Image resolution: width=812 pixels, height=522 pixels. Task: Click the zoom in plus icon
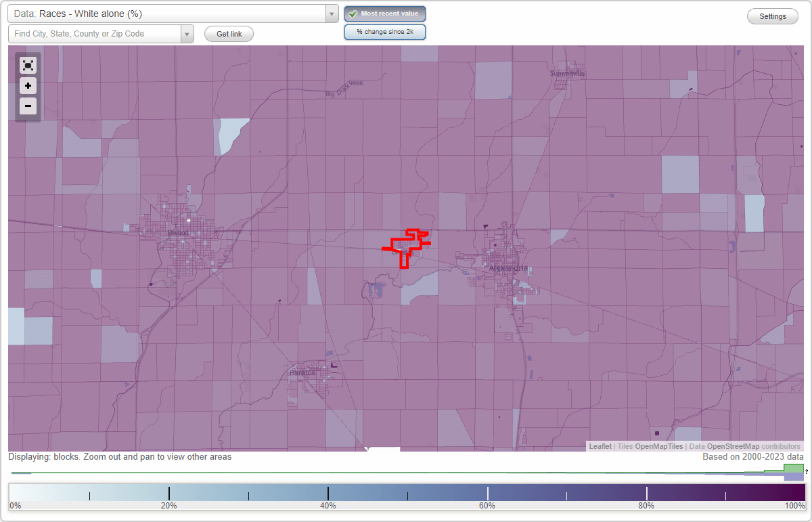28,85
